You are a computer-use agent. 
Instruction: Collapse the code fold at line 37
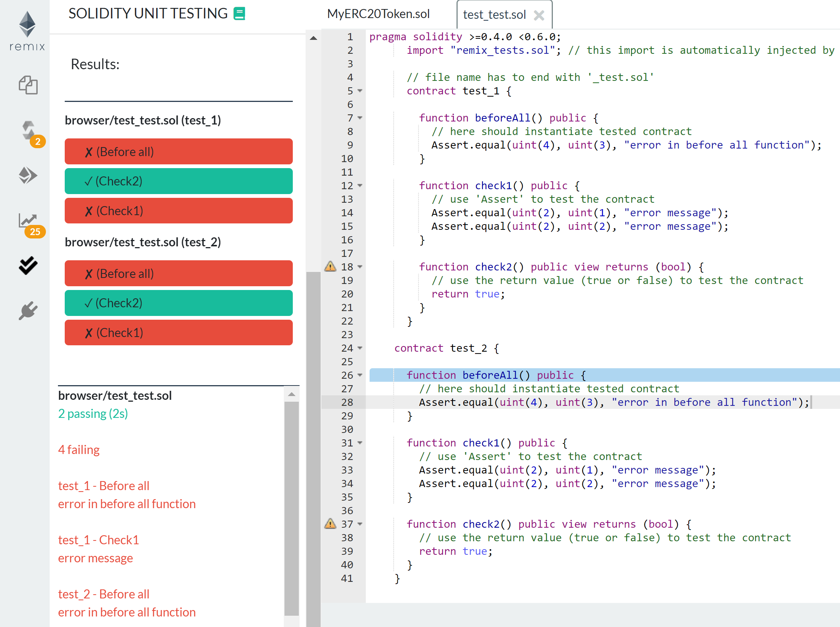[x=360, y=524]
